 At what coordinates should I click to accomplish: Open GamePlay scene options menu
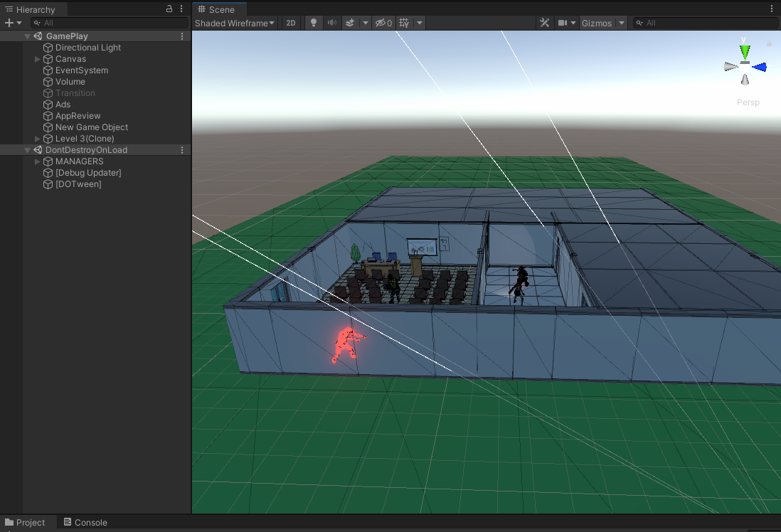tap(182, 36)
